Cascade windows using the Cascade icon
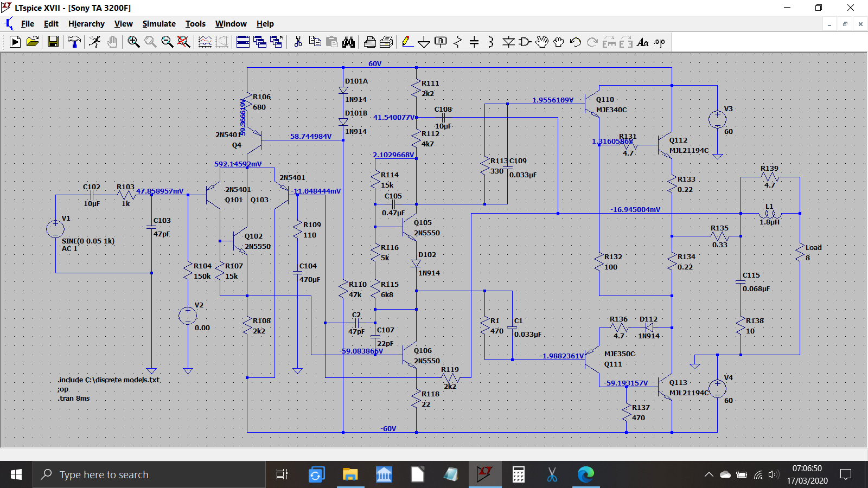Screen dimensions: 868x488 (260, 42)
